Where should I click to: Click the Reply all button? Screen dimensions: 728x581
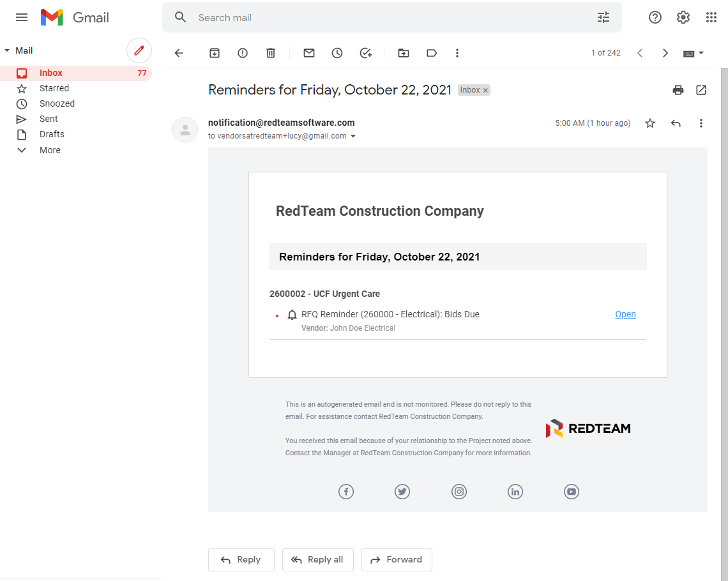(x=317, y=560)
